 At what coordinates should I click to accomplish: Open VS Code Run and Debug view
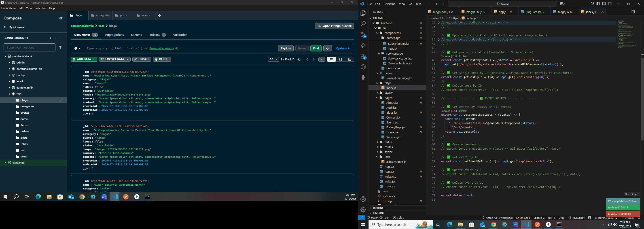point(363,45)
